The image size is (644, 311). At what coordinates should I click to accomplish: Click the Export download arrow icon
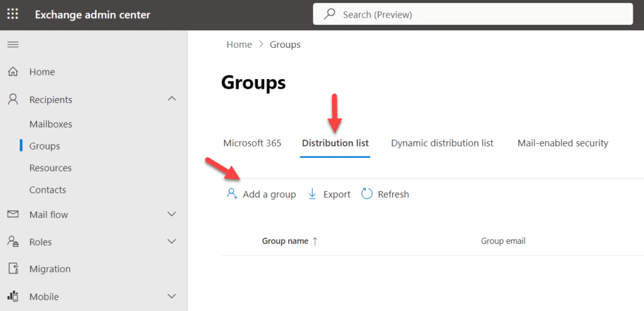(x=313, y=194)
